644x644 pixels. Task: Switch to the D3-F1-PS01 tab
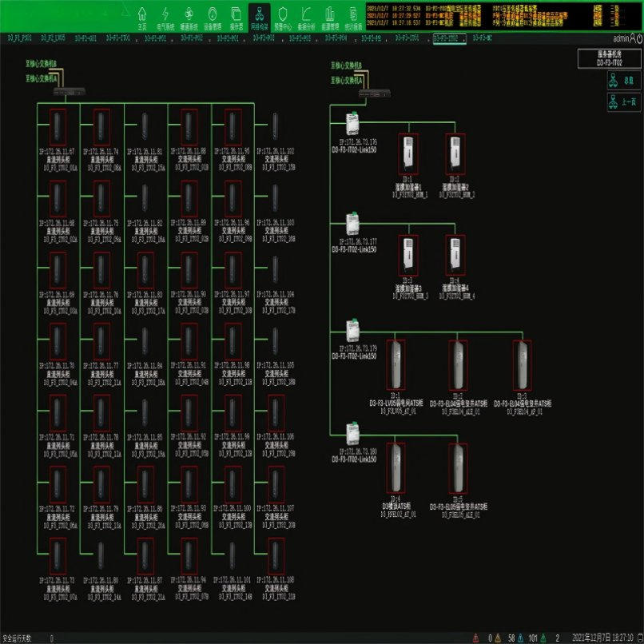click(x=16, y=38)
